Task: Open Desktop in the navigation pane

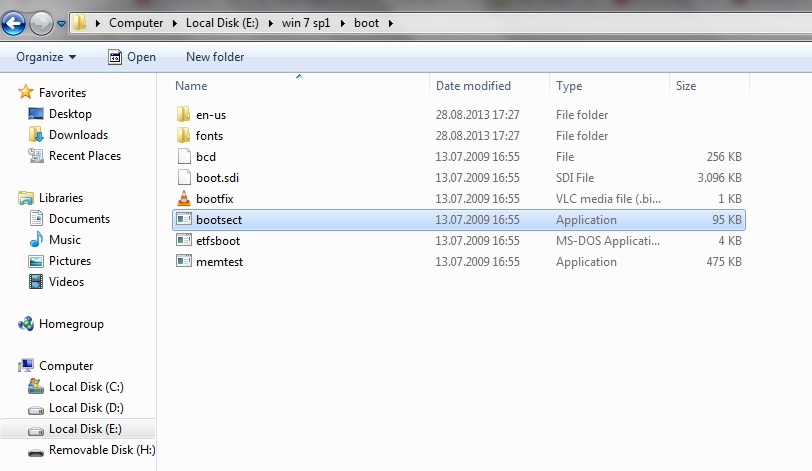Action: pos(70,114)
